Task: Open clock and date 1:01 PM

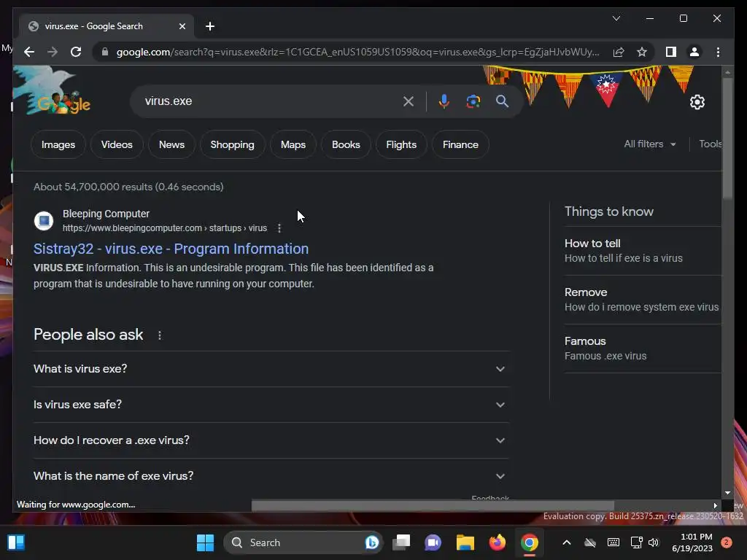Action: [693, 542]
